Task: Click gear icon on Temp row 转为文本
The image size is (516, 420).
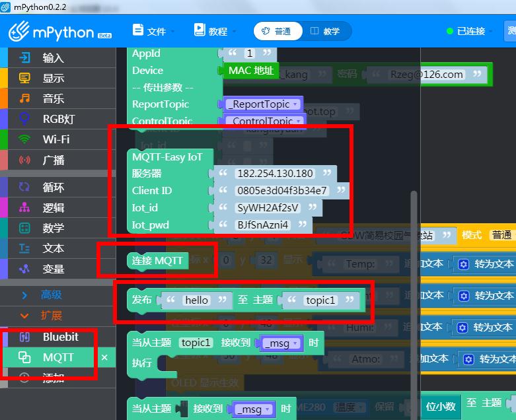Action: click(x=464, y=264)
